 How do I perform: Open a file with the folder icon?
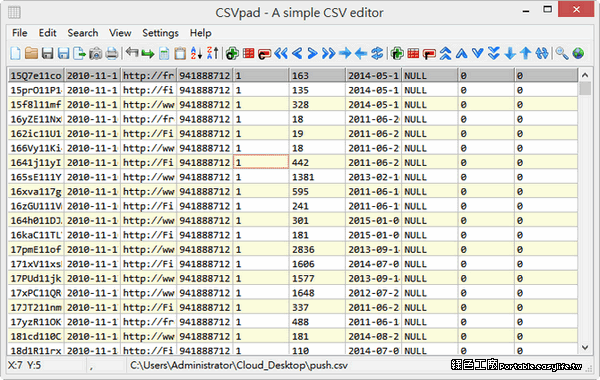click(x=31, y=53)
